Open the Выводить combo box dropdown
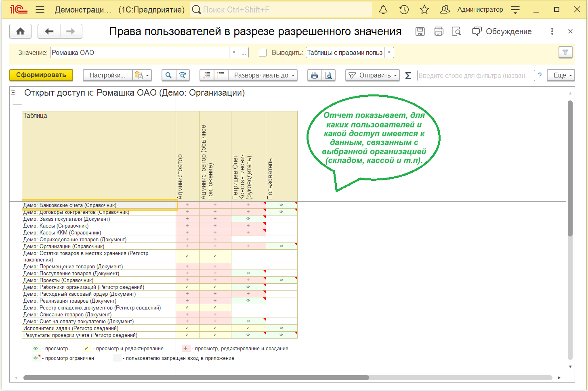Image resolution: width=588 pixels, height=391 pixels. tap(389, 53)
